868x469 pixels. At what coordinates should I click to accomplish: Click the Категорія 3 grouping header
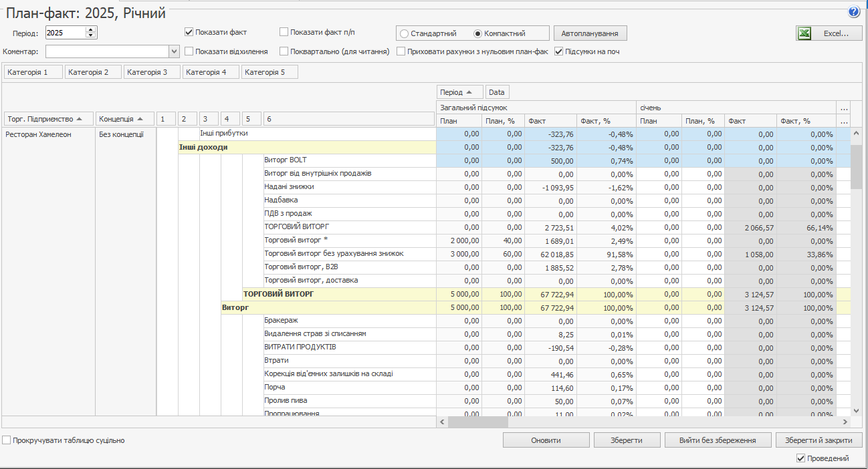[x=152, y=72]
